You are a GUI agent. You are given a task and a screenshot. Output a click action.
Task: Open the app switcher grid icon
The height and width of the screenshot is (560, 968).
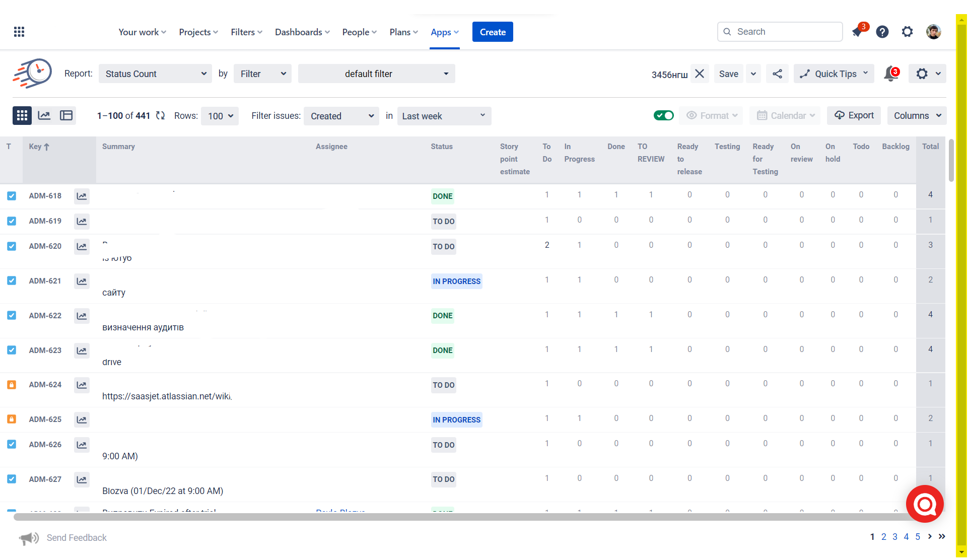[19, 32]
